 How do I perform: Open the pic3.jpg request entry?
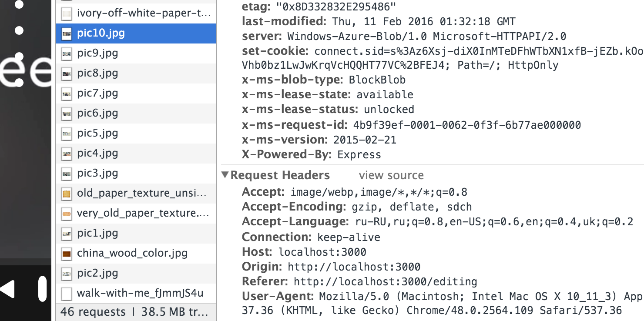[136, 173]
